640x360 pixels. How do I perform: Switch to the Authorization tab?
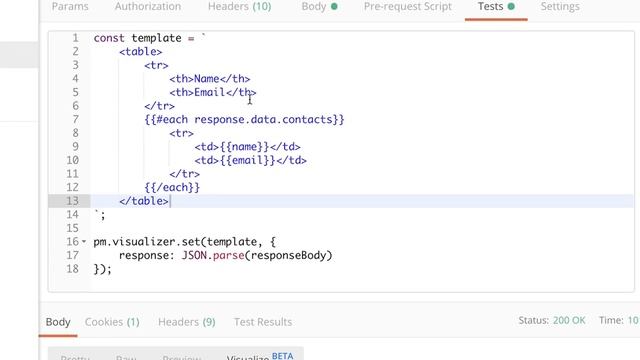(148, 7)
